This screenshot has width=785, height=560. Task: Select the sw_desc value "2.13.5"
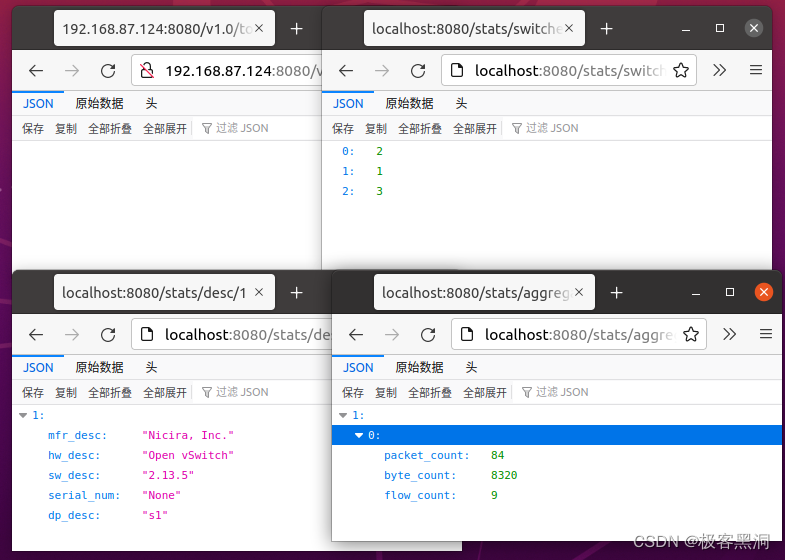[x=168, y=475]
